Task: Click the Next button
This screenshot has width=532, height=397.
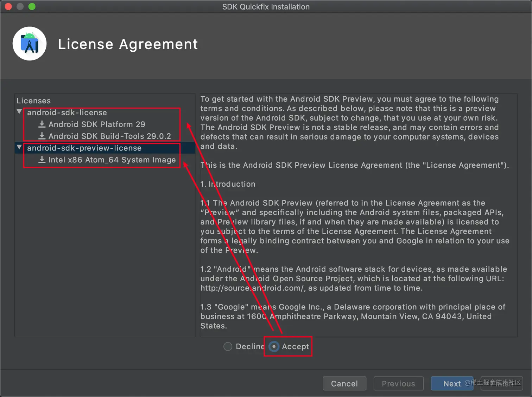Action: (x=452, y=383)
